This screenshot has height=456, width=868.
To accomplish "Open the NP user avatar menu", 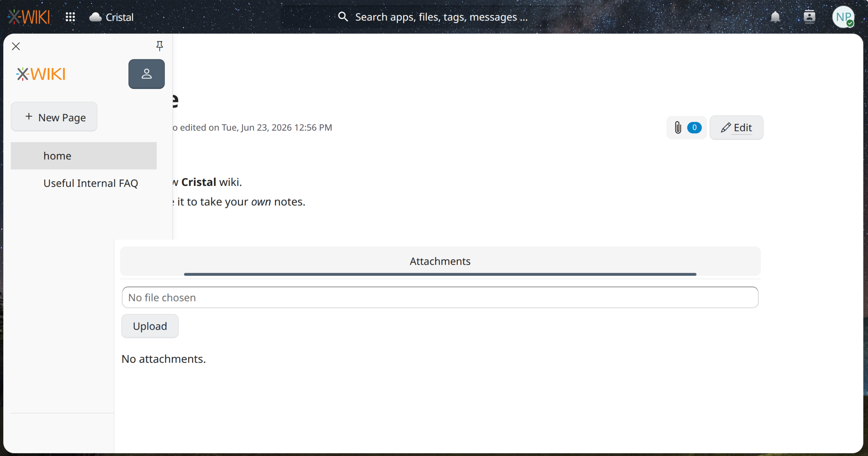I will pos(843,17).
